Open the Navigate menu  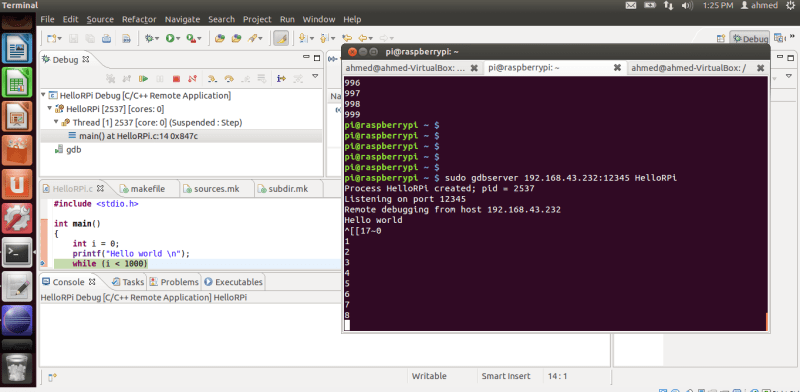(182, 19)
